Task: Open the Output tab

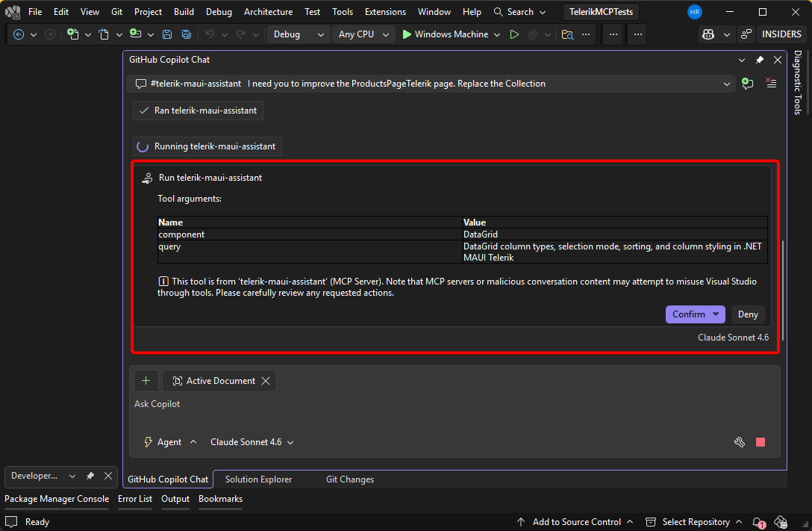Action: (175, 499)
